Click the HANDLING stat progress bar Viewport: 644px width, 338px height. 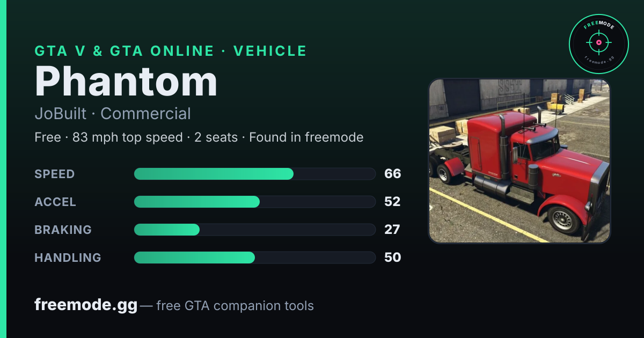[x=254, y=258]
